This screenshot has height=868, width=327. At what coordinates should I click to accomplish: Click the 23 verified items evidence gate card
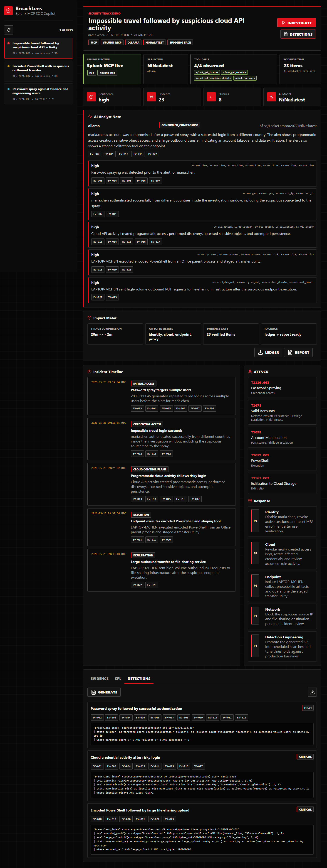pyautogui.click(x=231, y=334)
